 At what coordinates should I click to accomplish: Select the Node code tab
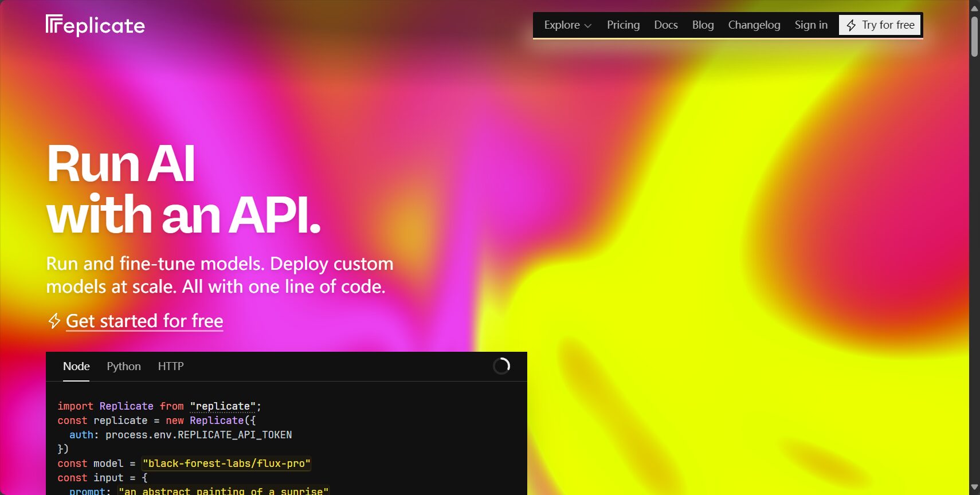76,366
